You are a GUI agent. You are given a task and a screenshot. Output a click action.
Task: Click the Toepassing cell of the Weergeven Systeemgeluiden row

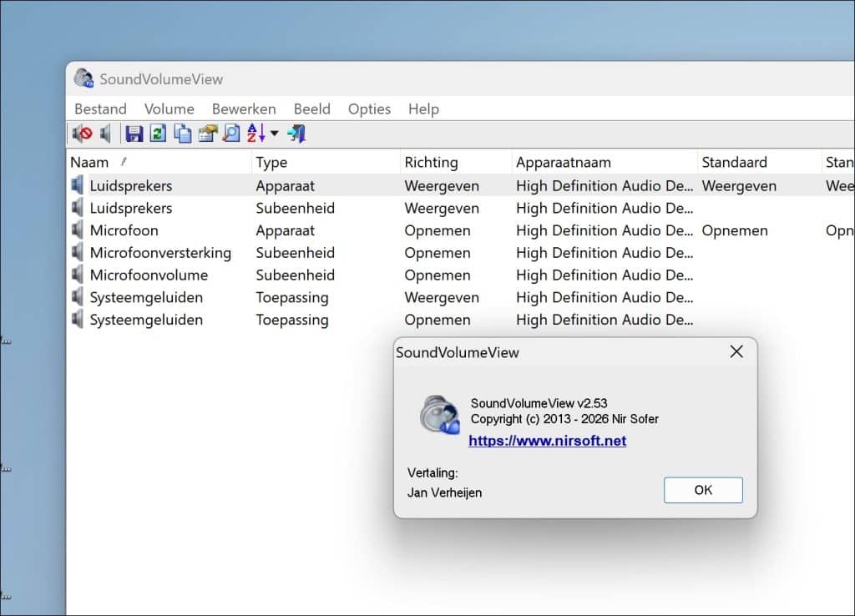[292, 298]
